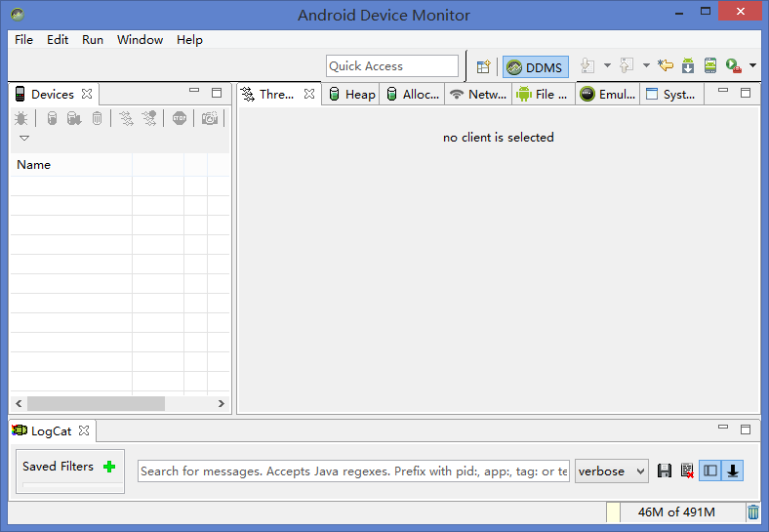Click the Quick Access search field

392,65
